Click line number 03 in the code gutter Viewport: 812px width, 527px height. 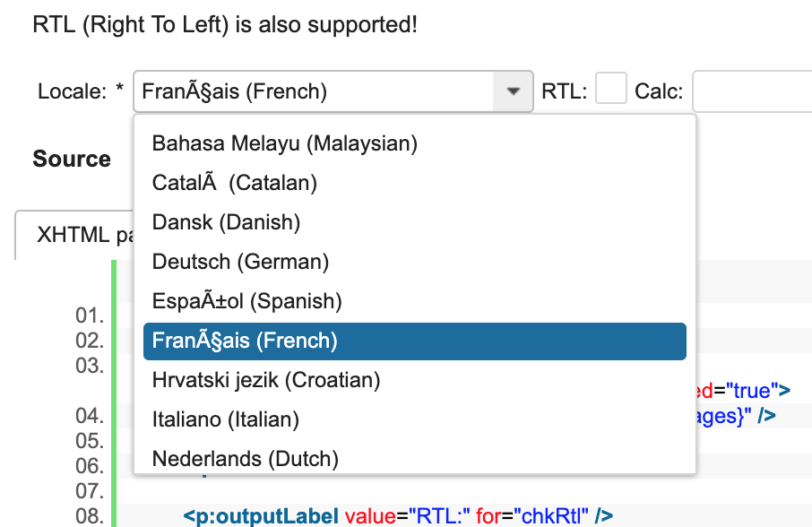coord(90,365)
